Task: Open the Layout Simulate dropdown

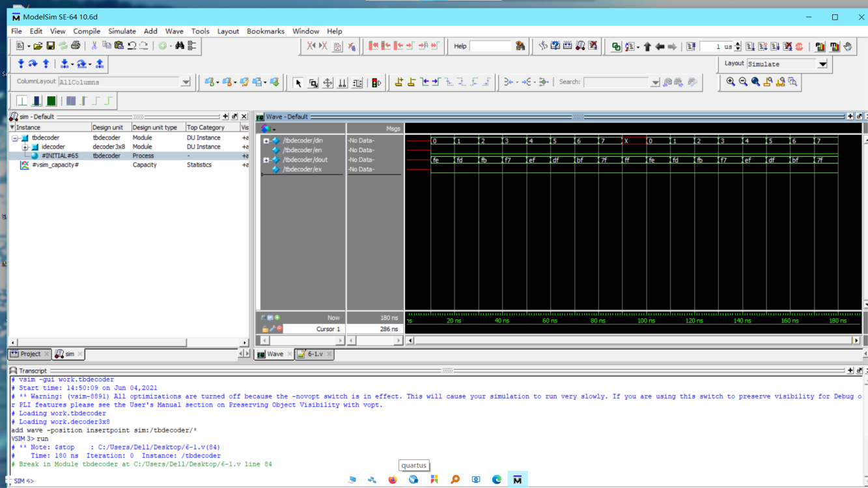Action: (822, 64)
